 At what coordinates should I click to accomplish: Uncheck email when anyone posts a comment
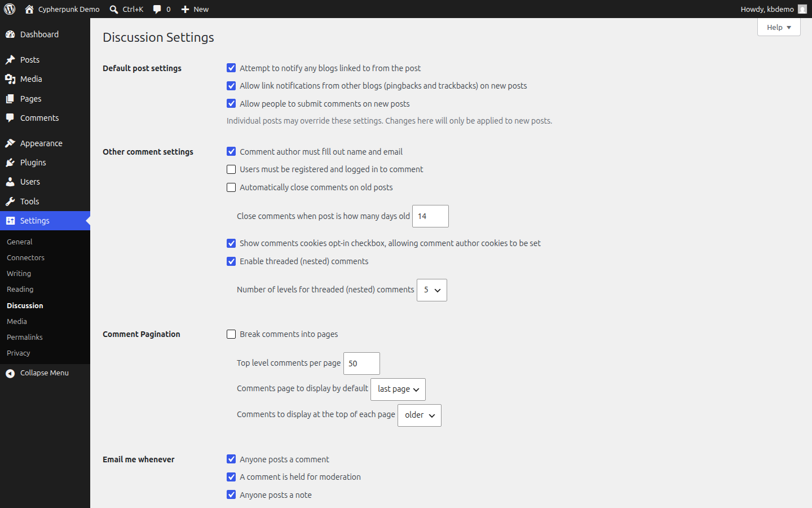231,459
